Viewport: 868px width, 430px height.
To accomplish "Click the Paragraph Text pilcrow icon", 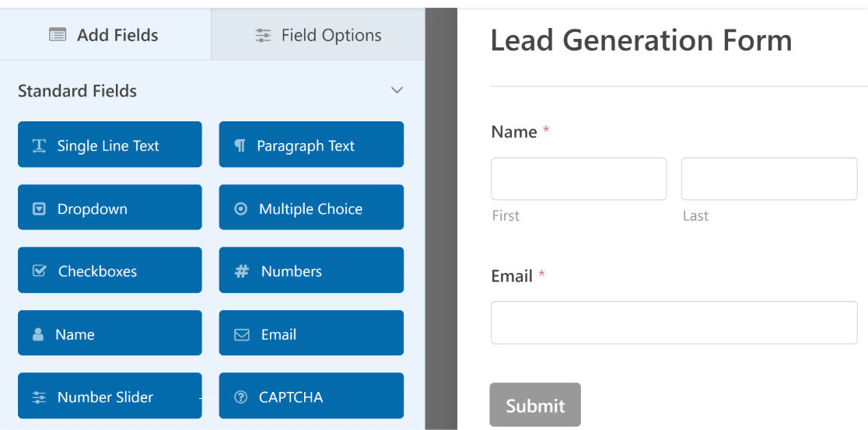I will click(x=240, y=146).
